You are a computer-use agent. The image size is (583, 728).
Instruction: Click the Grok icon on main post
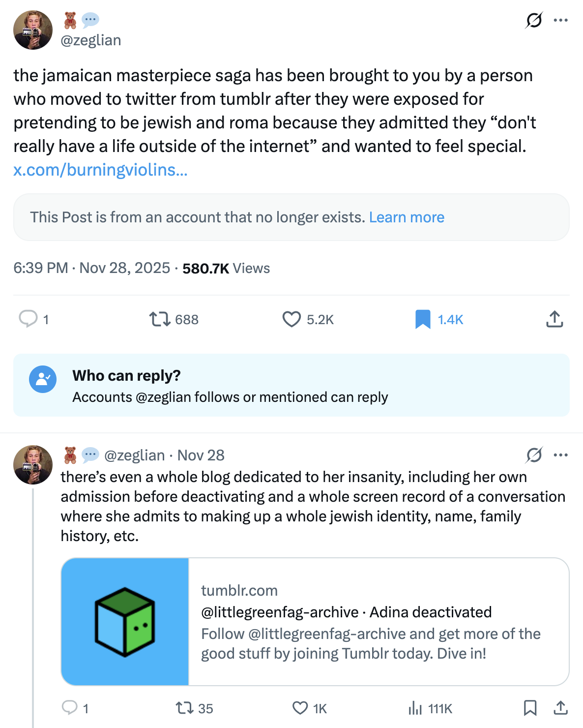click(534, 20)
